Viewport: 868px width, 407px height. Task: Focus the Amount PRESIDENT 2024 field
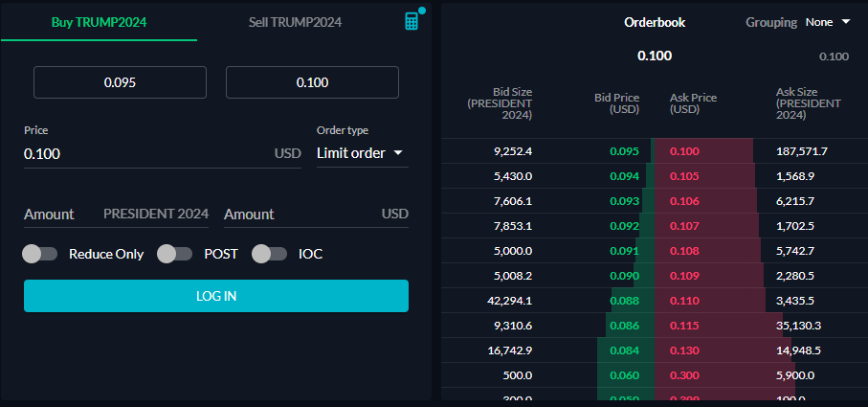[x=116, y=215]
